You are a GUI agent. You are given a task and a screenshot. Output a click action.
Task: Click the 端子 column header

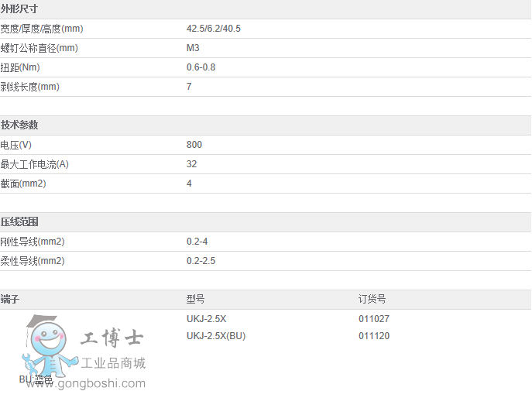coord(10,299)
